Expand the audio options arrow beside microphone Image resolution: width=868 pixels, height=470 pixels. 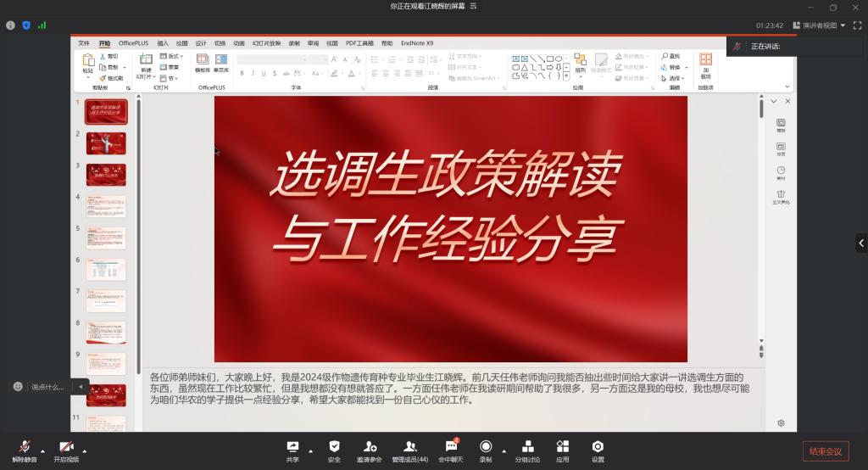tap(42, 451)
